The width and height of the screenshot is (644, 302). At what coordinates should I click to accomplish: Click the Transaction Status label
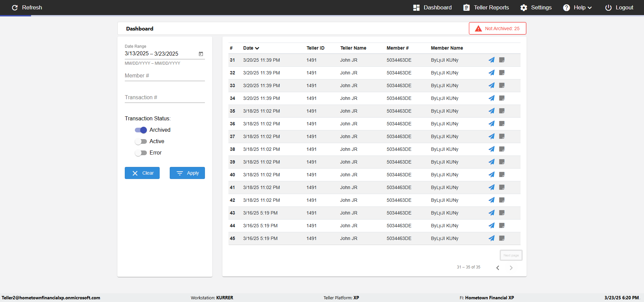coord(148,119)
